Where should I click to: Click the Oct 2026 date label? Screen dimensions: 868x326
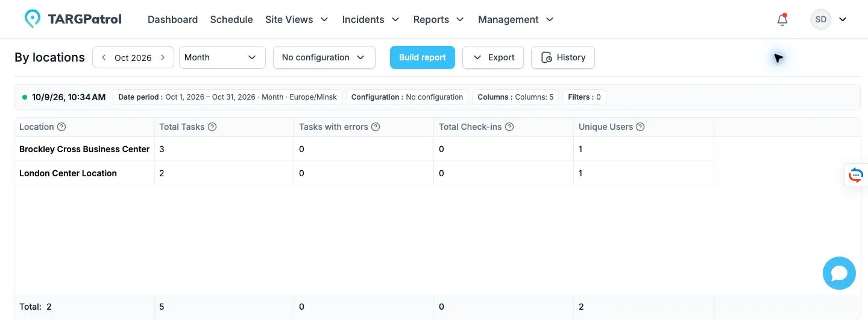pyautogui.click(x=133, y=58)
